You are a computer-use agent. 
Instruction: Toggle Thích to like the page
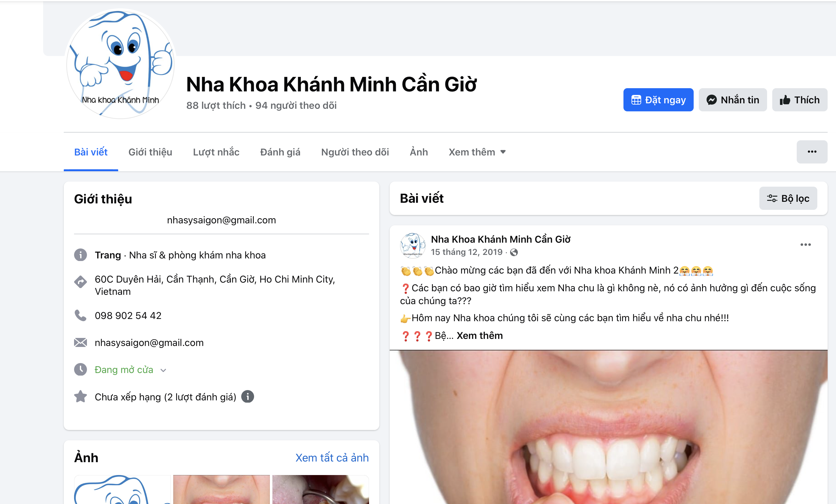pyautogui.click(x=799, y=100)
